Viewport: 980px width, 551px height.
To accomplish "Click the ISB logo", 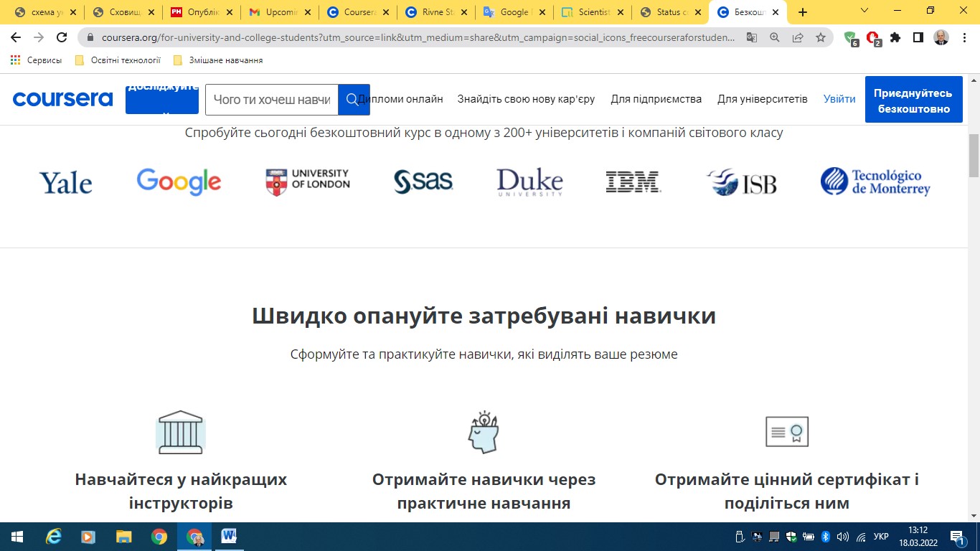I will [741, 182].
